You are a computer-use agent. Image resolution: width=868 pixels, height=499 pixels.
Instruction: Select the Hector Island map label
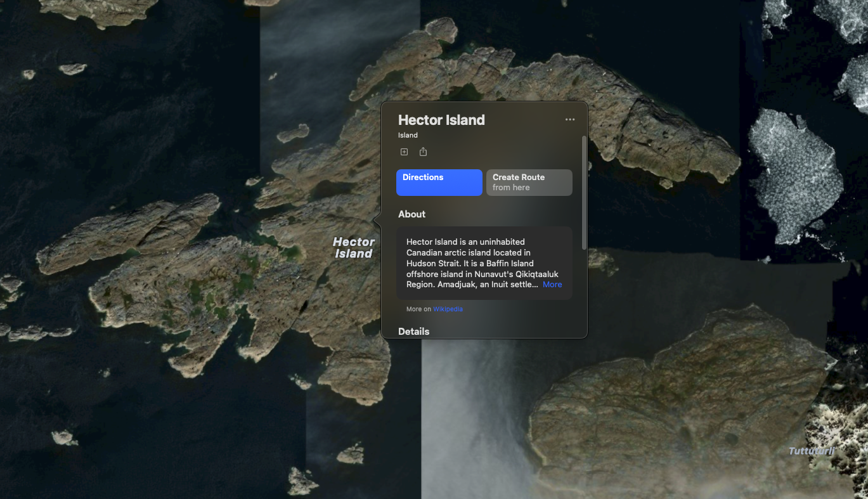click(x=354, y=248)
